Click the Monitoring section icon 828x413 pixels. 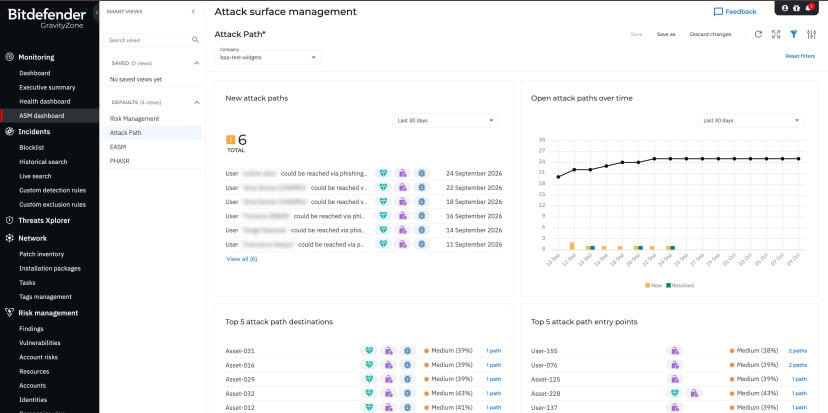[x=9, y=57]
